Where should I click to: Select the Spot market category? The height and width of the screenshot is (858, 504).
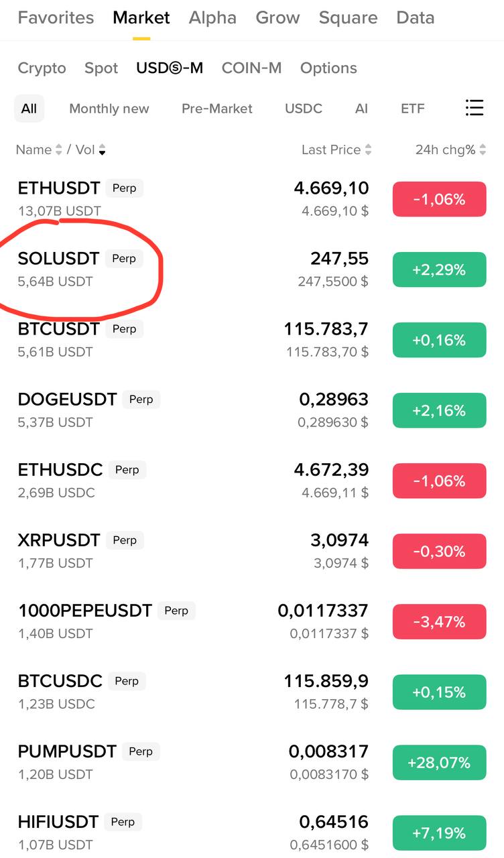tap(101, 68)
